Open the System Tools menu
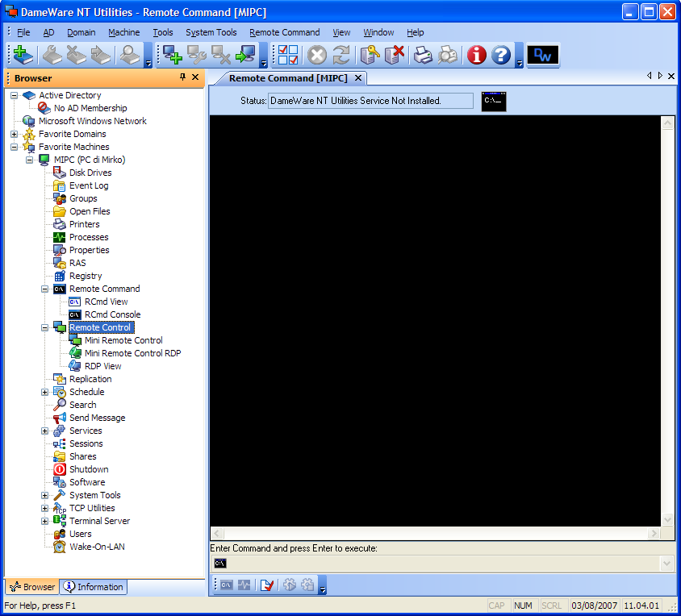Screen dimensions: 681x616 211,32
